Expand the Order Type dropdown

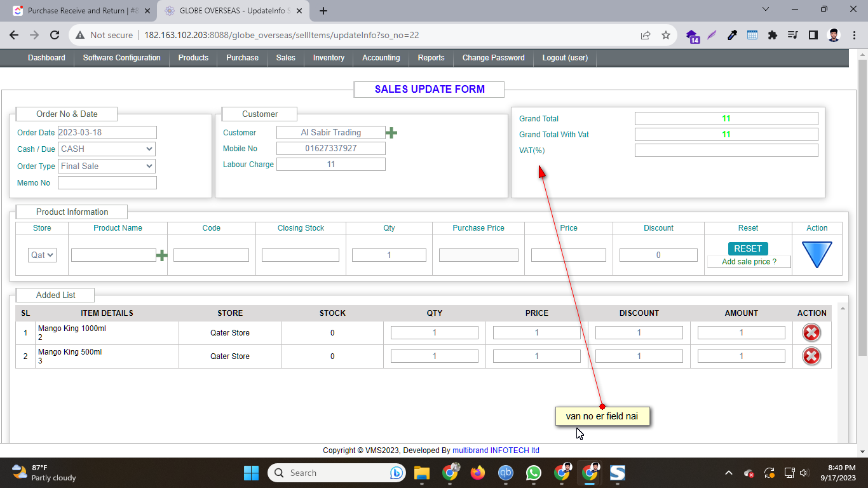pos(107,166)
